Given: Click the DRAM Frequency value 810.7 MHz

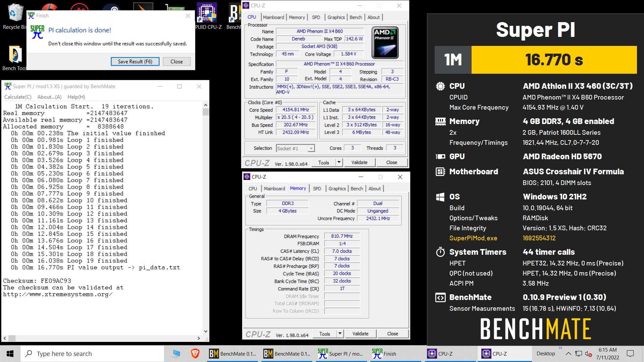Looking at the screenshot, I should [x=342, y=236].
